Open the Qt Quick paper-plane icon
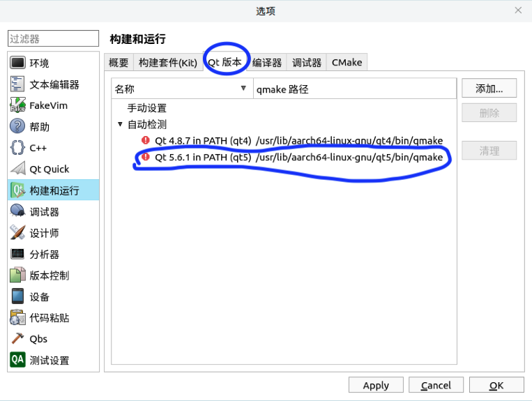 click(18, 169)
